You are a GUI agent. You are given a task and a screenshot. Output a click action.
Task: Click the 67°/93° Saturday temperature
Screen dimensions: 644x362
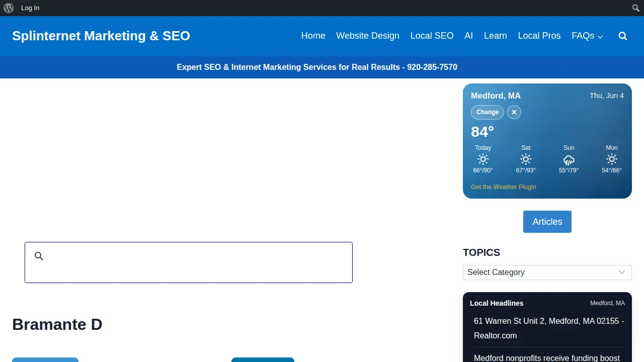pos(526,170)
